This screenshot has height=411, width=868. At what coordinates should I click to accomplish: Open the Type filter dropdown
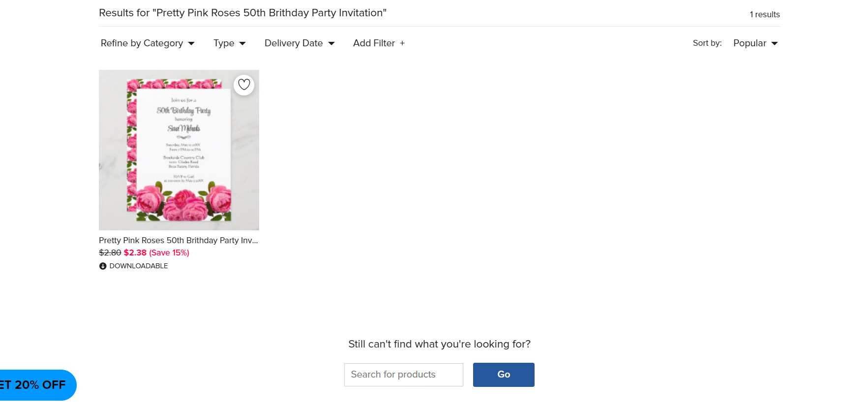[229, 43]
